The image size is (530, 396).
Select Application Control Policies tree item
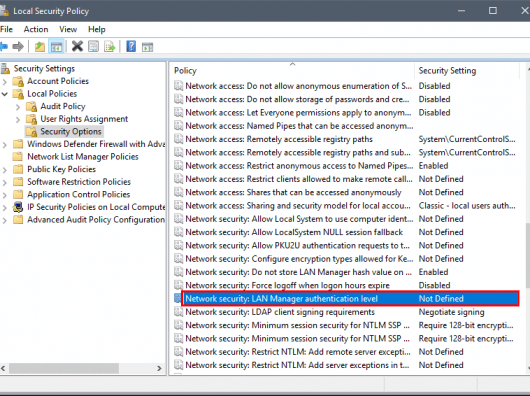coord(78,194)
